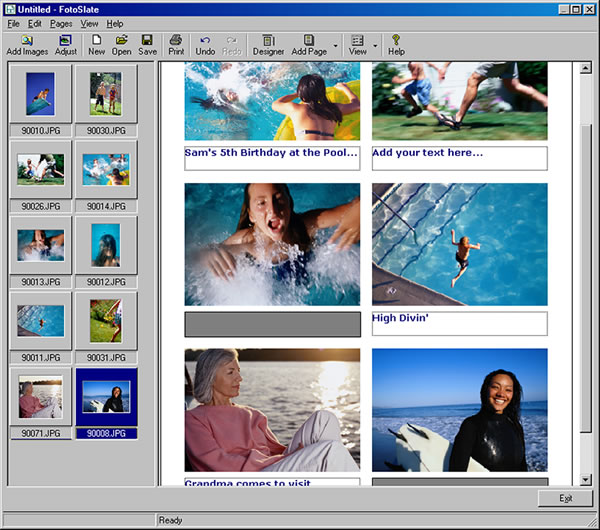This screenshot has width=600, height=530.
Task: Select the pool float photo on the page
Action: coord(272,101)
